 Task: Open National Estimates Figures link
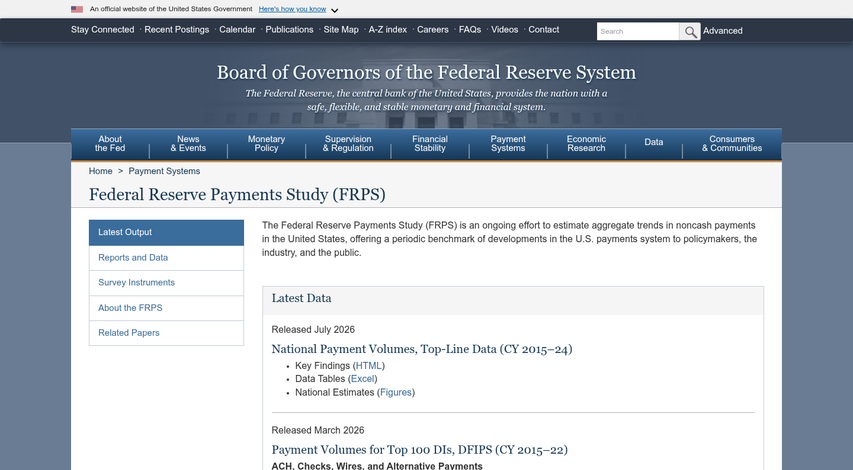pyautogui.click(x=395, y=393)
